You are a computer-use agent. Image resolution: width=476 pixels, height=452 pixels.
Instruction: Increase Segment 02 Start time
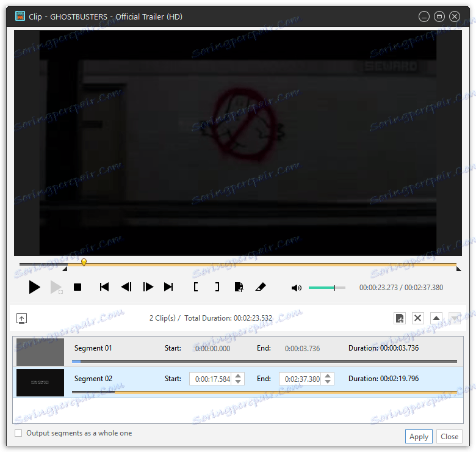pyautogui.click(x=238, y=376)
